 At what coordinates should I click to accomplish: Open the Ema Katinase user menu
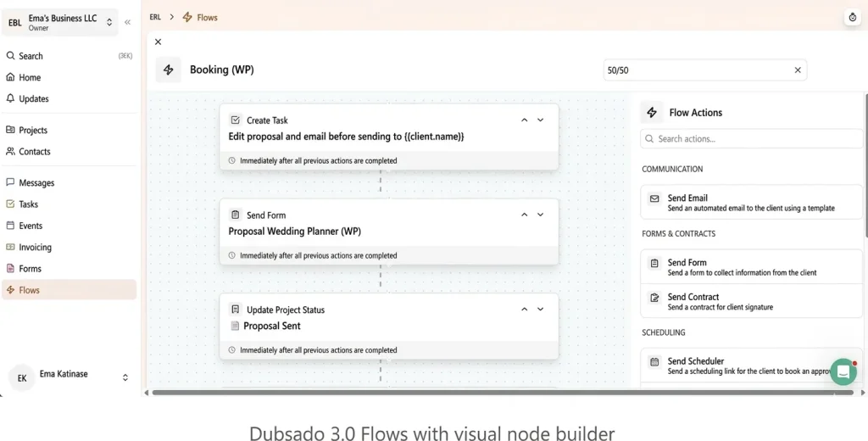click(x=125, y=377)
